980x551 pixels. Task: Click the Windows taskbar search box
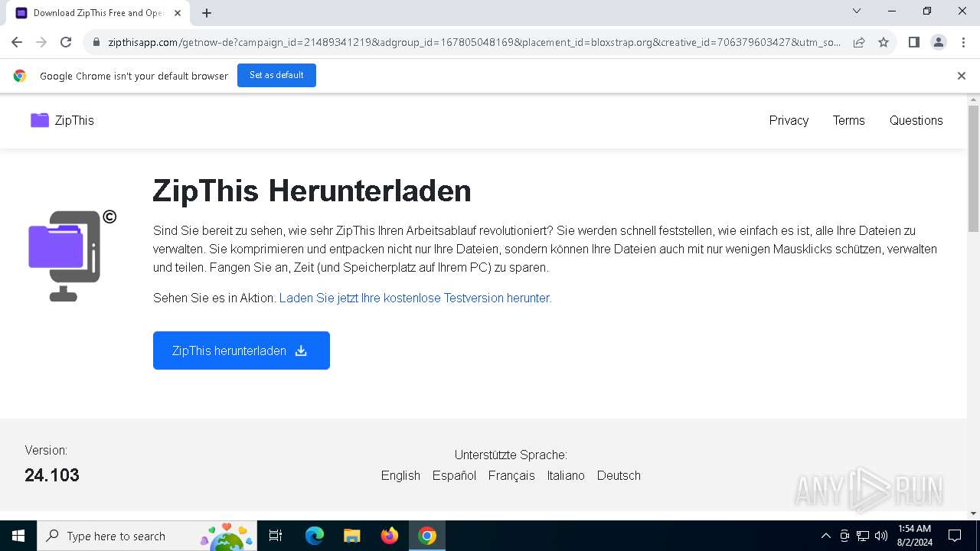146,536
